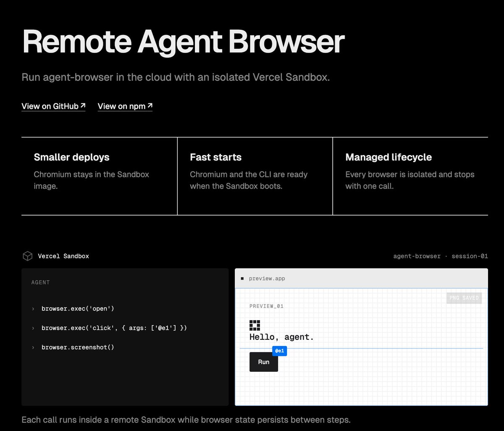Image resolution: width=504 pixels, height=431 pixels.
Task: Click the PREVIEW_01 label
Action: point(266,306)
